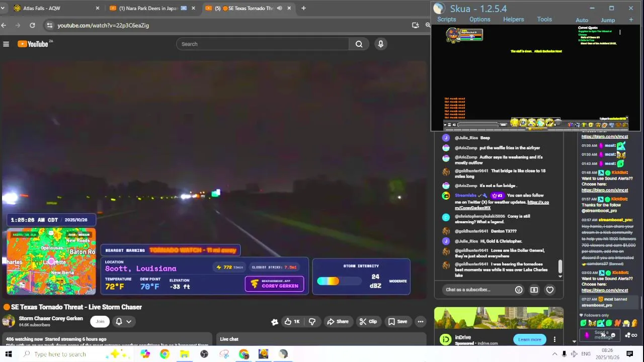Open the Skua Tools menu
This screenshot has width=644, height=362.
coord(544,20)
